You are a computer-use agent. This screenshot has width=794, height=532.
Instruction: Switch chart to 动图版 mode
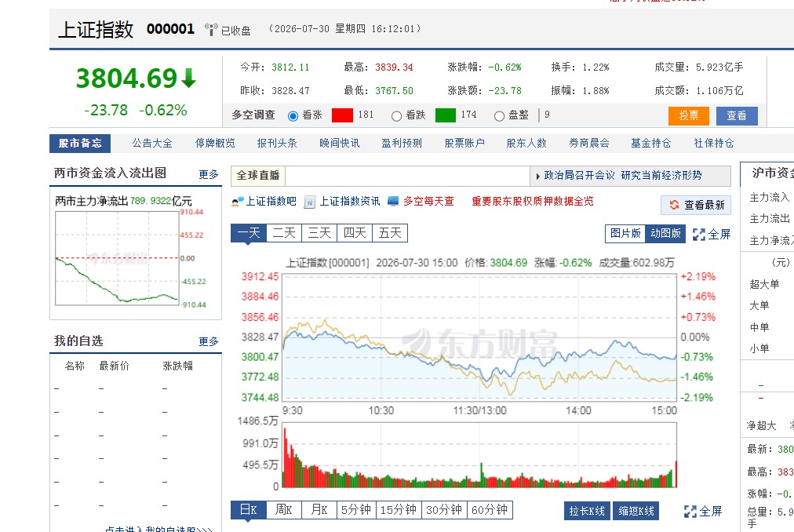(665, 234)
